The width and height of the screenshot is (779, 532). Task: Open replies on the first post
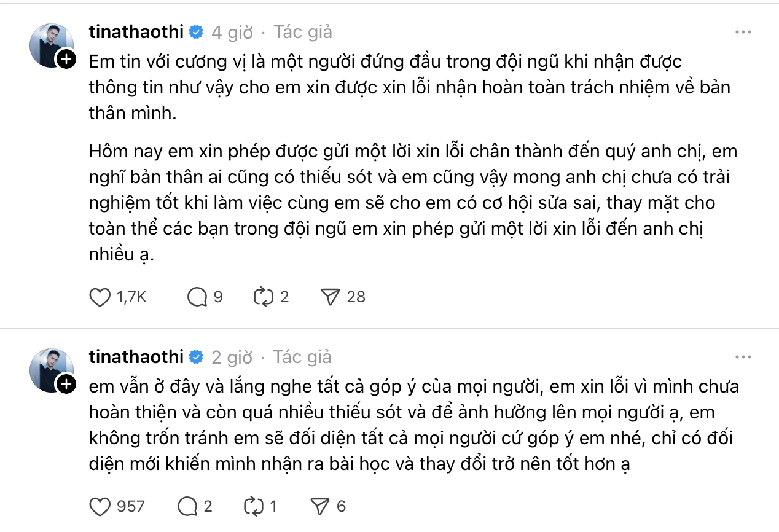pyautogui.click(x=197, y=297)
